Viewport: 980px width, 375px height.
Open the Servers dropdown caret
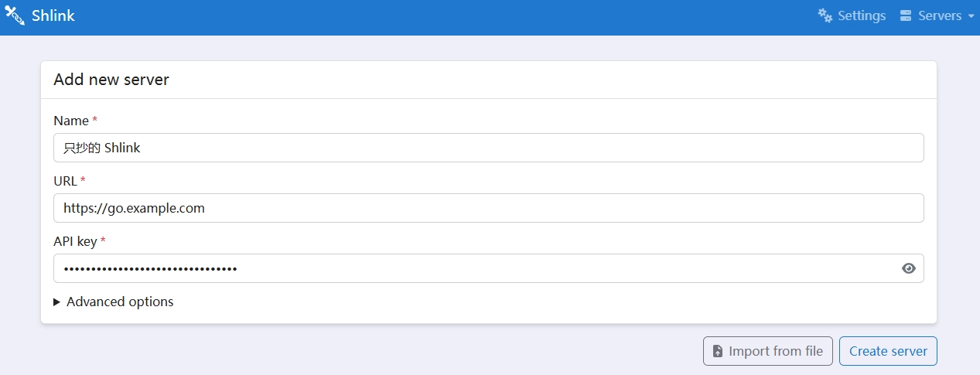971,16
